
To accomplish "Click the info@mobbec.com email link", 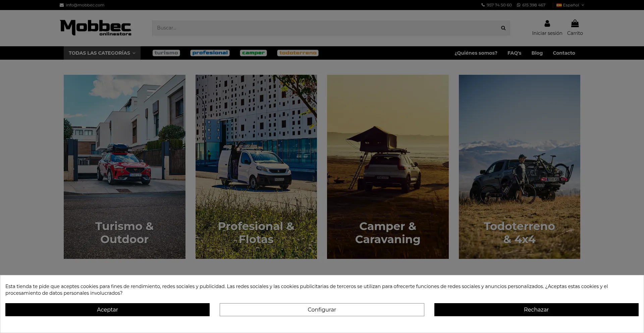I will [x=85, y=5].
